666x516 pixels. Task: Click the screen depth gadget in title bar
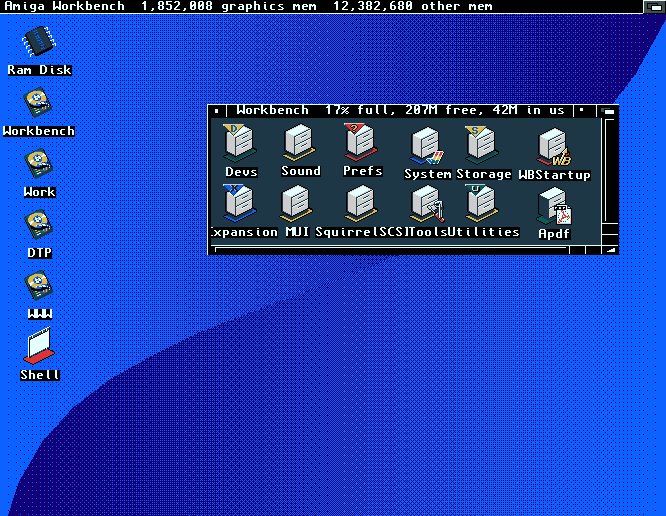coord(654,7)
